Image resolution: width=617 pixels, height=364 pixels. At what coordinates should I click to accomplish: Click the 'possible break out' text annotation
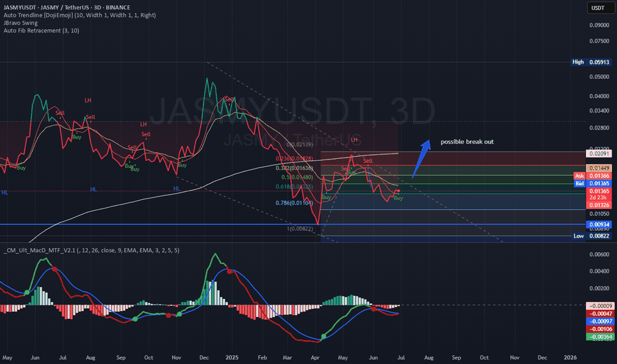click(467, 142)
